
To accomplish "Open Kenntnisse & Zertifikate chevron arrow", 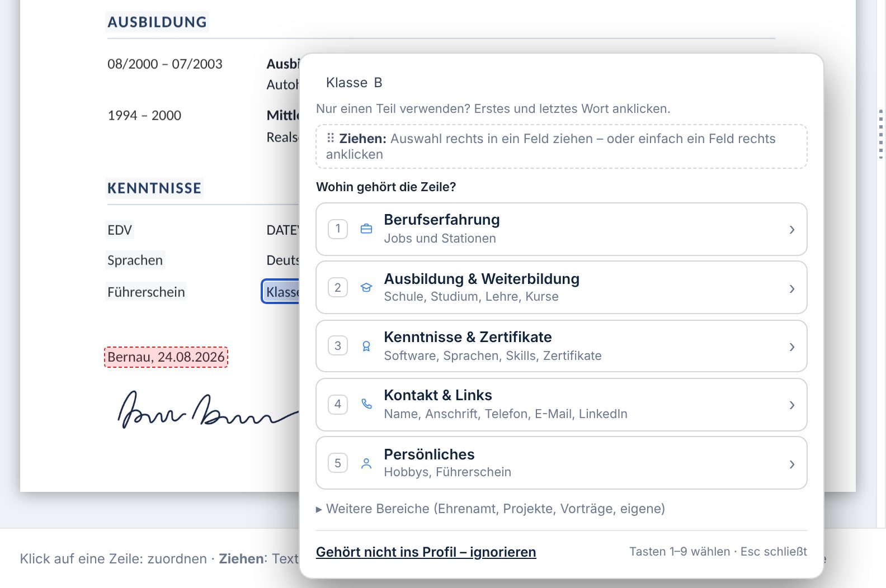I will point(792,347).
